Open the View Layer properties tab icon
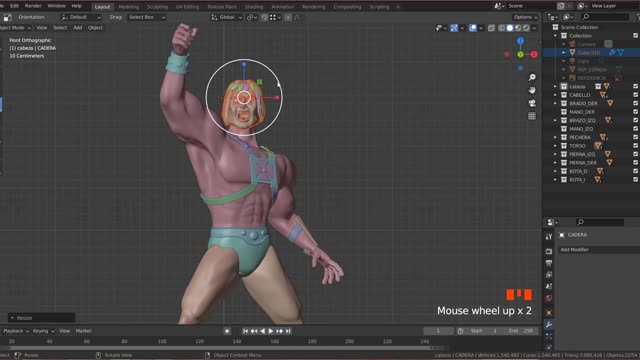 (x=549, y=275)
